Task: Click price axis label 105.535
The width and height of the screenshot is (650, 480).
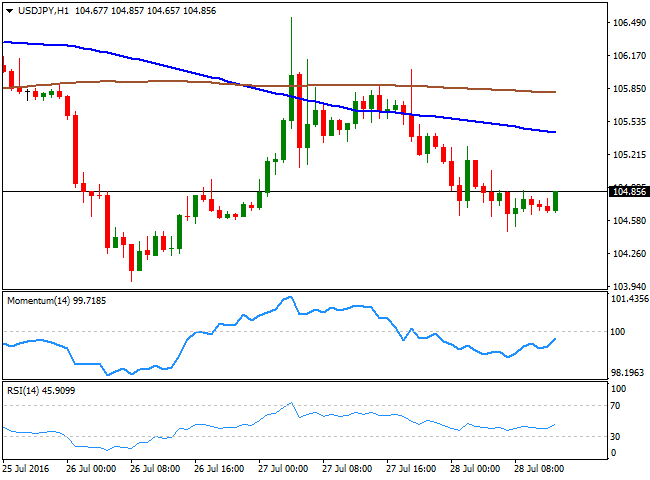Action: pos(629,122)
